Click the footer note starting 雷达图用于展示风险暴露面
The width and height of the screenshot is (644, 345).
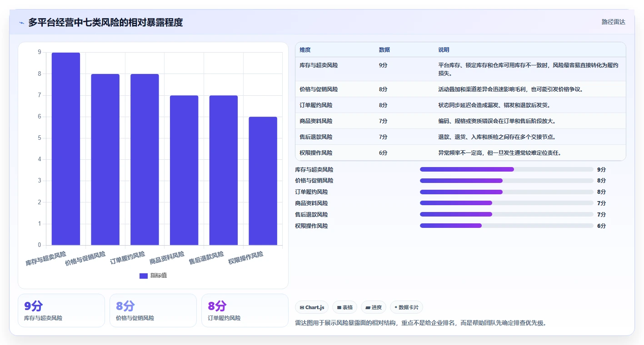[421, 323]
